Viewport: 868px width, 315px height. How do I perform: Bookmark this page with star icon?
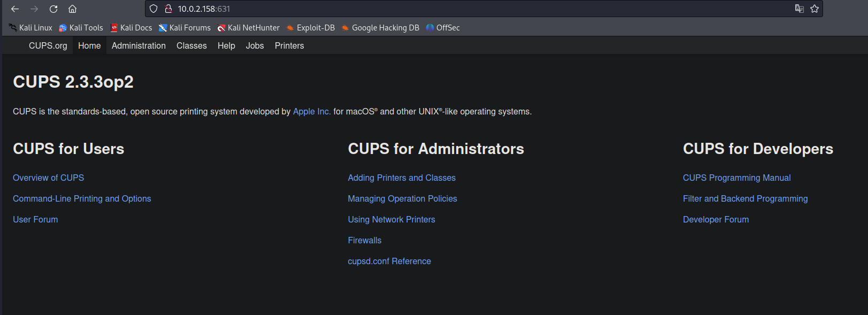[815, 9]
